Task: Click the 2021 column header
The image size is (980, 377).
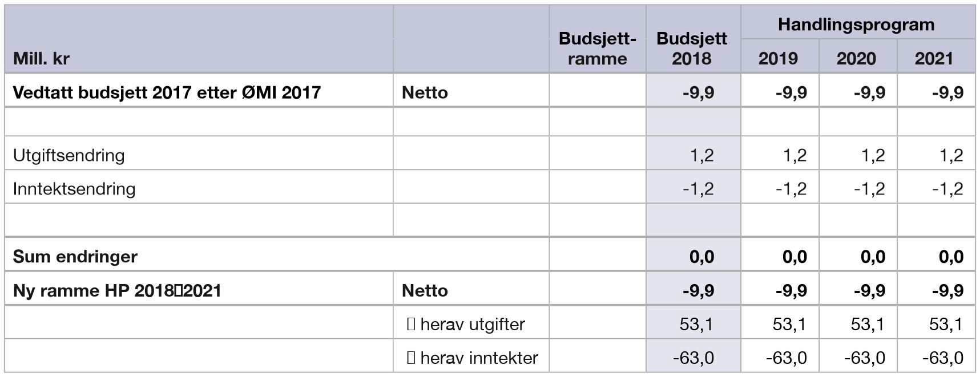Action: [x=934, y=58]
